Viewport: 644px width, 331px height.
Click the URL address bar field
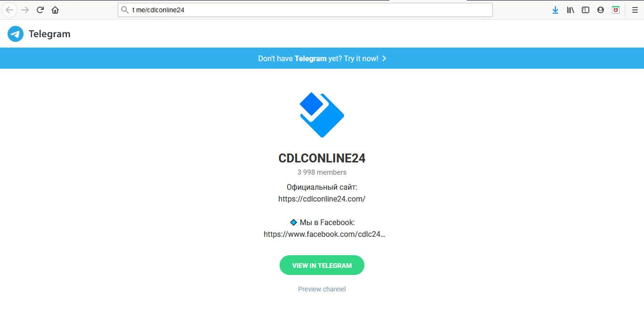coord(305,10)
